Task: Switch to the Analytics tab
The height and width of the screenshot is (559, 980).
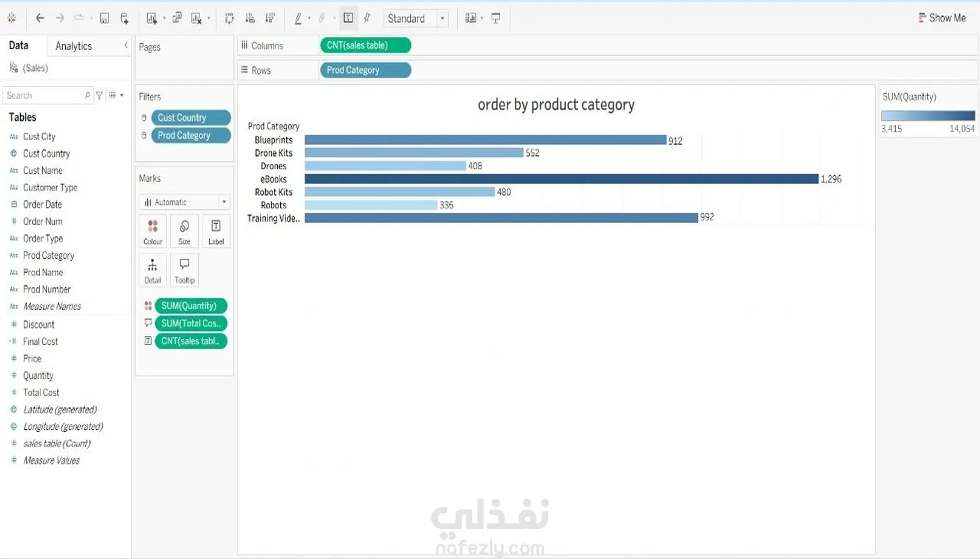Action: coord(73,46)
